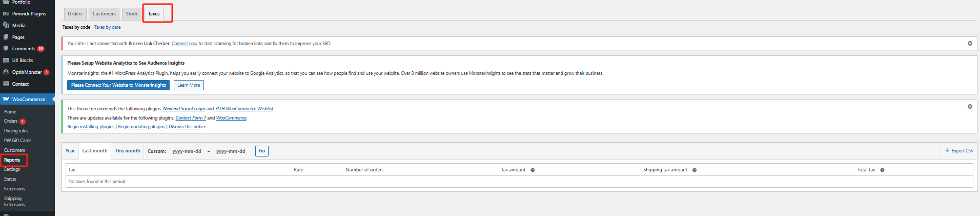Open the Stock report tab
The image size is (980, 216).
click(132, 14)
